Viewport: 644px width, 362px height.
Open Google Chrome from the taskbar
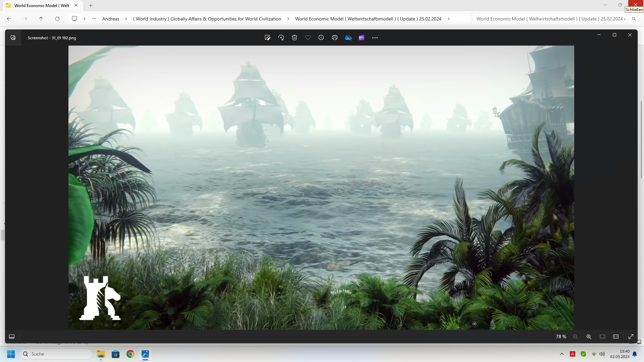(130, 354)
